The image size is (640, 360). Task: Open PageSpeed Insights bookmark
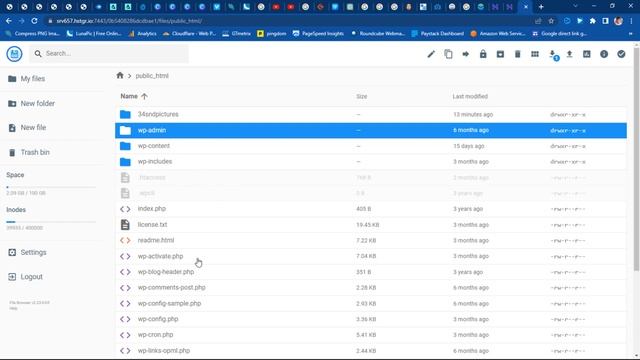pos(318,33)
